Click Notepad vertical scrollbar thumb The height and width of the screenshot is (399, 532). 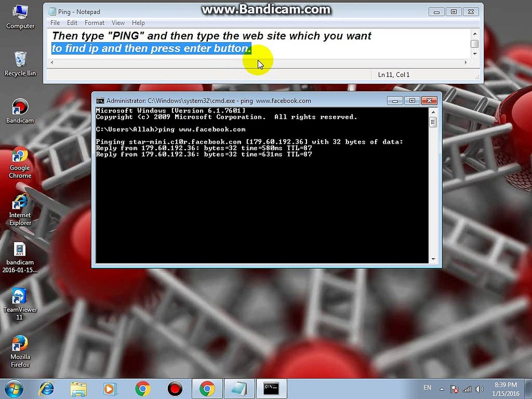pyautogui.click(x=475, y=44)
